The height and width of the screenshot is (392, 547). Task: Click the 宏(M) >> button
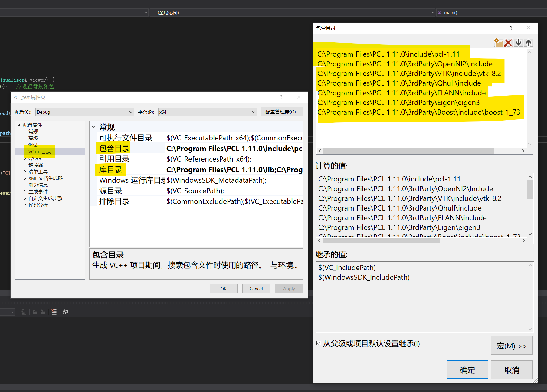[x=512, y=345]
